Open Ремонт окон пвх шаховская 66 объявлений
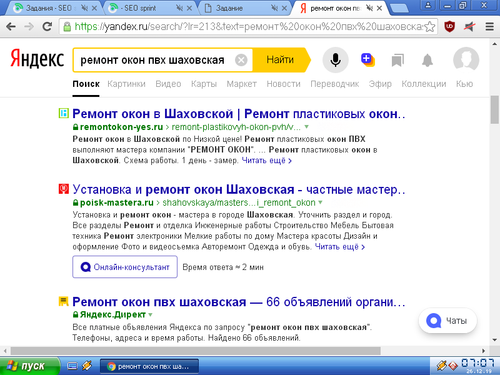 click(x=239, y=302)
